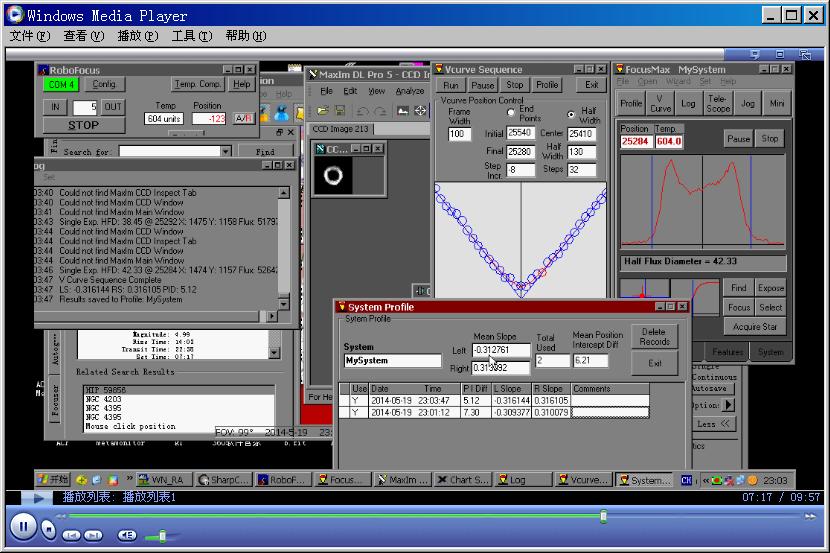830x553 pixels.
Task: Click the Mean Slope Left field
Action: [x=501, y=350]
